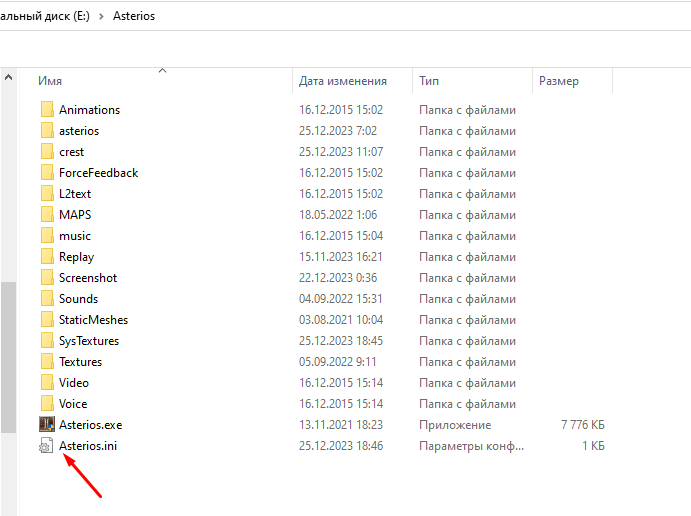Select the Video folder icon

47,383
